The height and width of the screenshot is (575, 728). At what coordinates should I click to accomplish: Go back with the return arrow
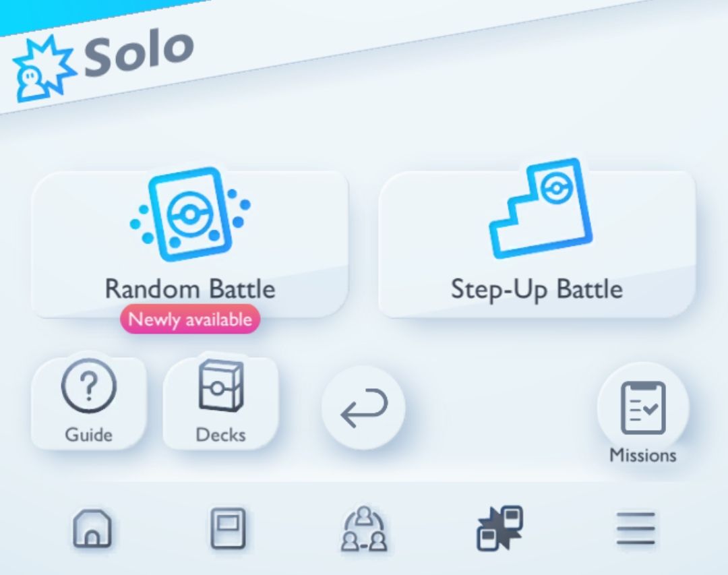pos(363,407)
